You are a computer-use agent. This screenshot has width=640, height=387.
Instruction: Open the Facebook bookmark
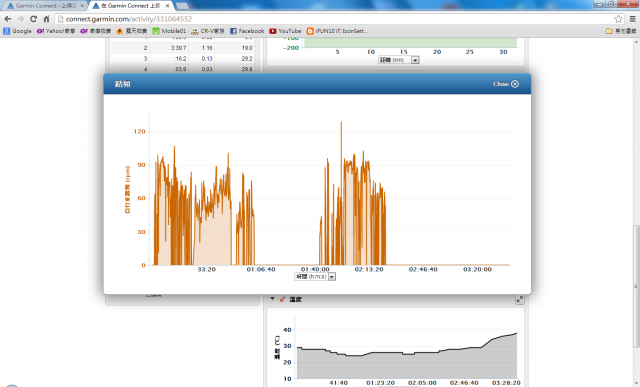click(x=247, y=31)
